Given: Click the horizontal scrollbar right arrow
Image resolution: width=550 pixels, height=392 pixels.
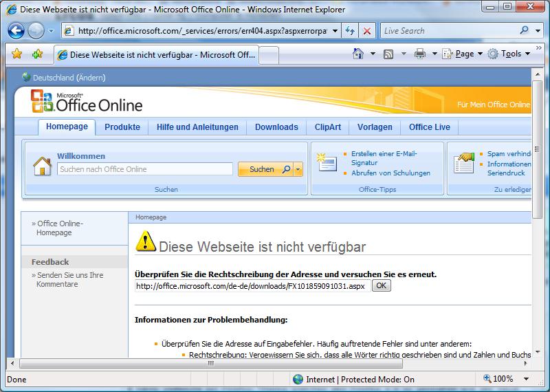Looking at the screenshot, I should click(x=526, y=363).
